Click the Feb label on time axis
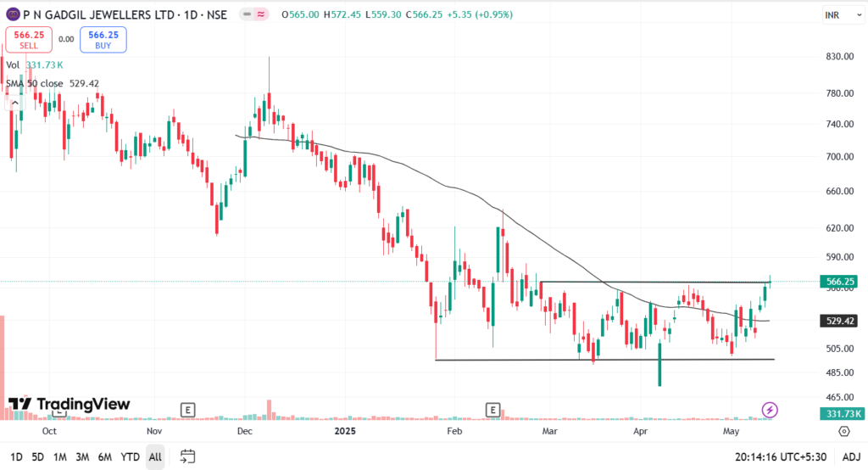 click(x=454, y=431)
